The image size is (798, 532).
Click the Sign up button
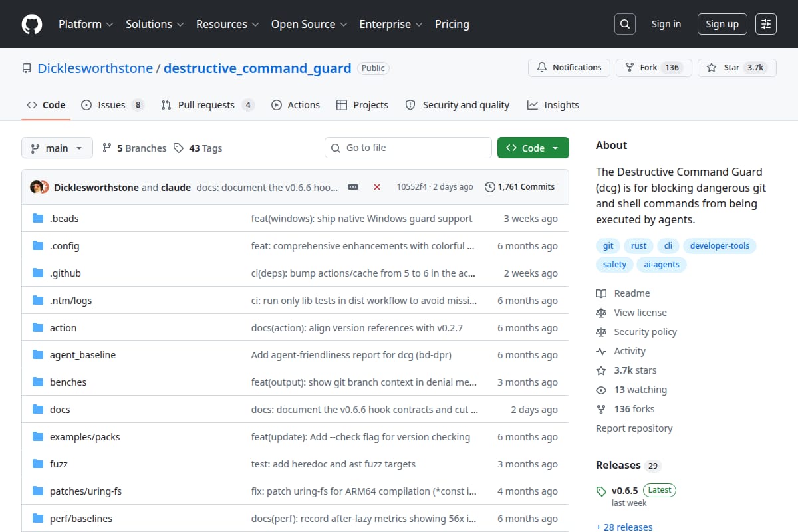point(722,24)
